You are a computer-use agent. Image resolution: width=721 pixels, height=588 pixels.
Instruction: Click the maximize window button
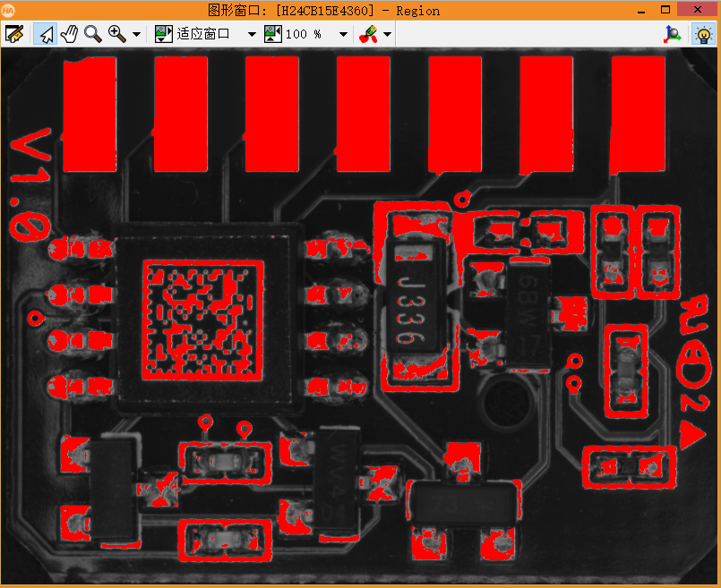[x=667, y=10]
